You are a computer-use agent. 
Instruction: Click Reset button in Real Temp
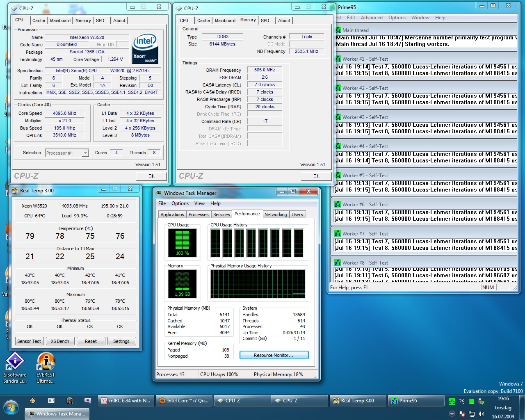pyautogui.click(x=91, y=341)
